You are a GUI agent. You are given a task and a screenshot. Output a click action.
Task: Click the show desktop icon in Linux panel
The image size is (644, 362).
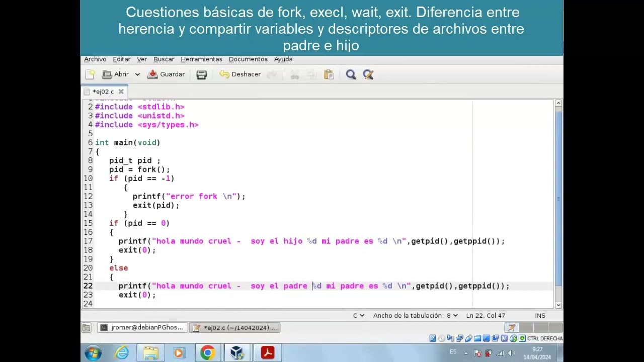(87, 328)
